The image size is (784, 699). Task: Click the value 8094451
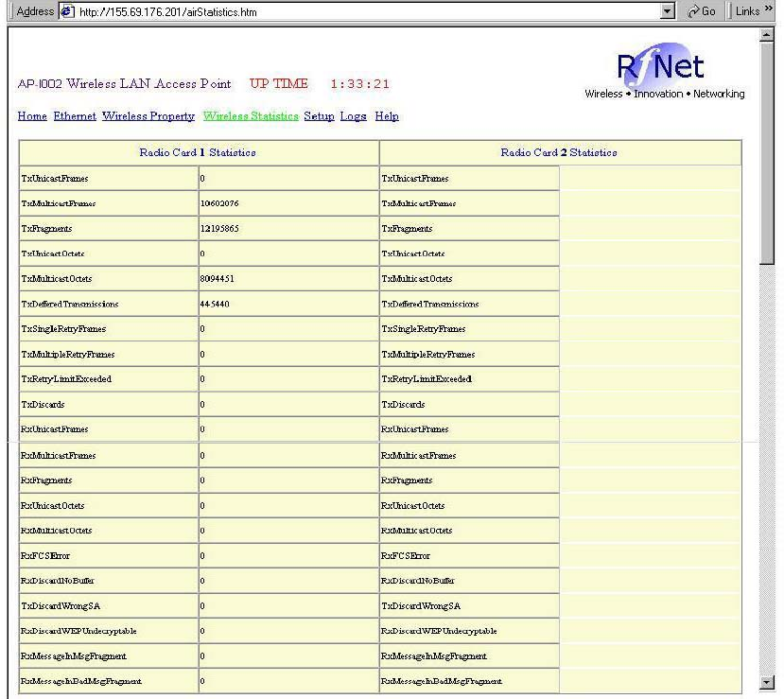(x=217, y=278)
